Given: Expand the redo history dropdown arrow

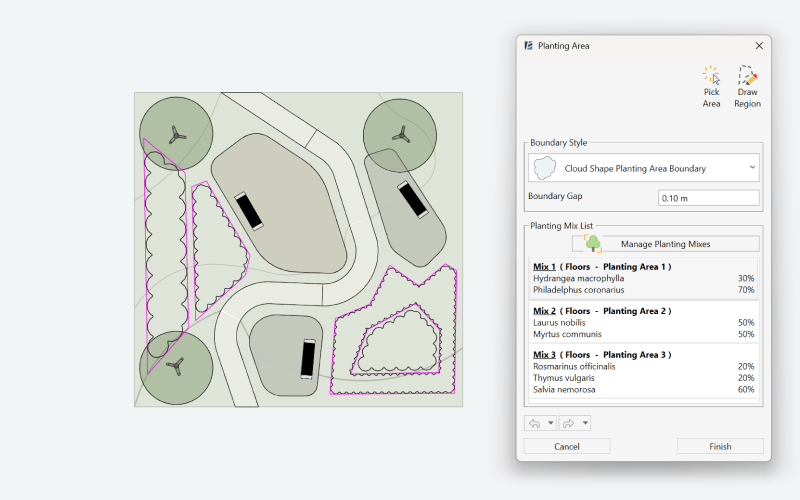Looking at the screenshot, I should click(x=585, y=423).
